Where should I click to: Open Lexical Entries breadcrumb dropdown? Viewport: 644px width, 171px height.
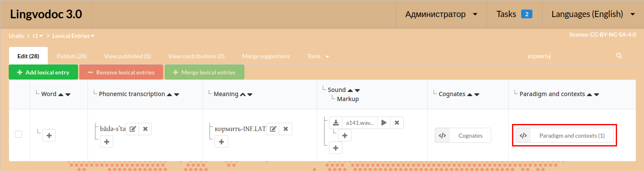point(73,36)
